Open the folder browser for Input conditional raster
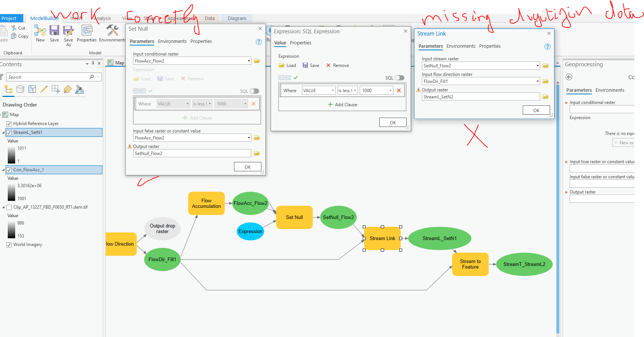The image size is (644, 337). [257, 61]
